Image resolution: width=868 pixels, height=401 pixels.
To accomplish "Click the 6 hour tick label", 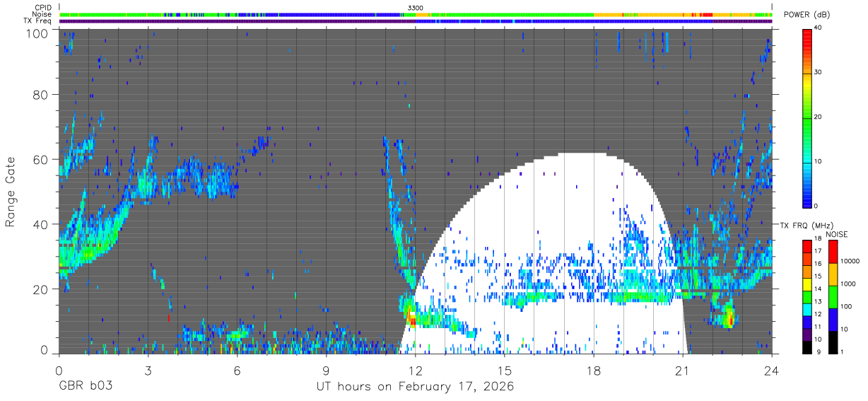I will 237,370.
